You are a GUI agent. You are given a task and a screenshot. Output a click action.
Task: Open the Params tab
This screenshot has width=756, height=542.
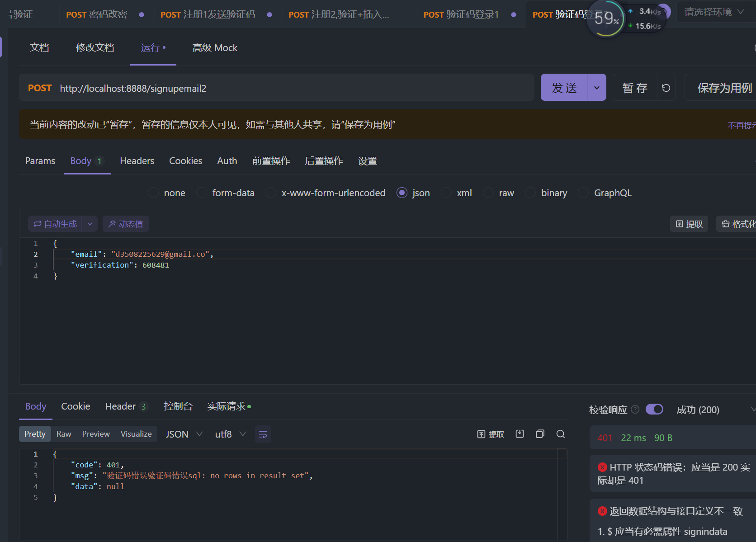tap(40, 161)
